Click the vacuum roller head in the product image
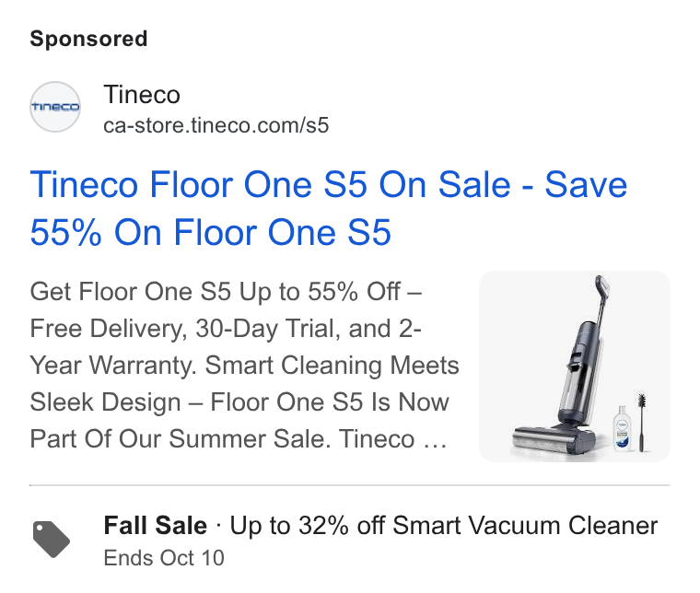This screenshot has height=593, width=700. pos(554,440)
